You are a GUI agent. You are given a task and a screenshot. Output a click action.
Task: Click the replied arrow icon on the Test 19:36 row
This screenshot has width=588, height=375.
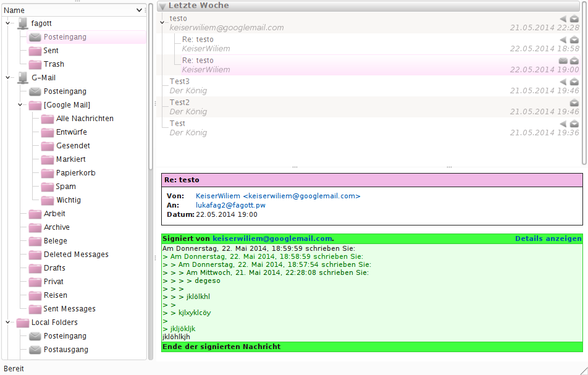[x=563, y=124]
